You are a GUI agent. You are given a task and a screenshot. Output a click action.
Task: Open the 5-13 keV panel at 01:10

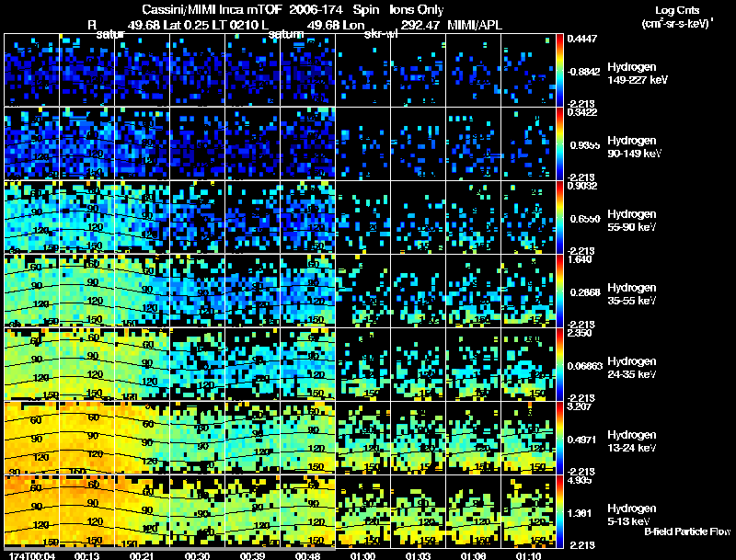(x=528, y=511)
